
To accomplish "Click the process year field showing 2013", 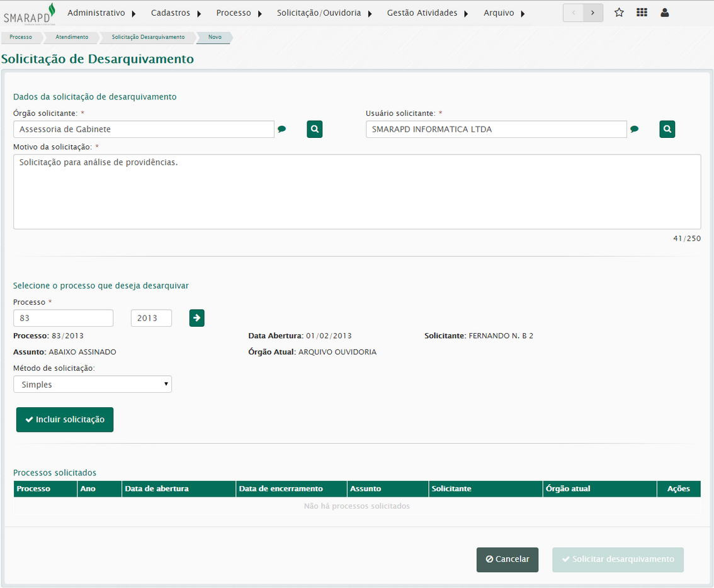I will (x=151, y=318).
